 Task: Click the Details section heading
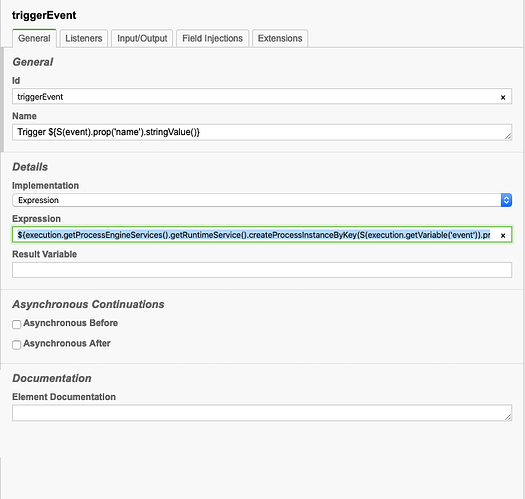click(30, 167)
